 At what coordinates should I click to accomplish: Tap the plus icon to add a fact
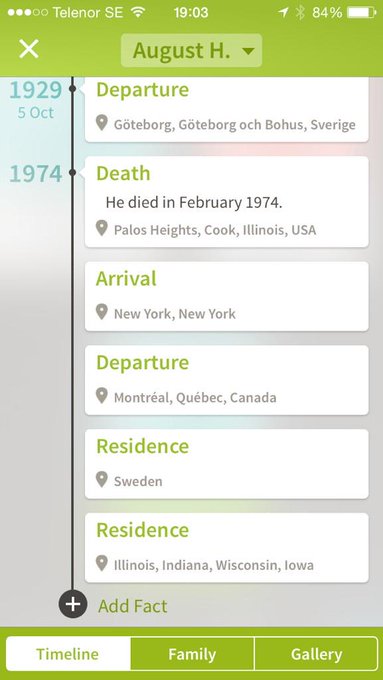click(x=73, y=604)
